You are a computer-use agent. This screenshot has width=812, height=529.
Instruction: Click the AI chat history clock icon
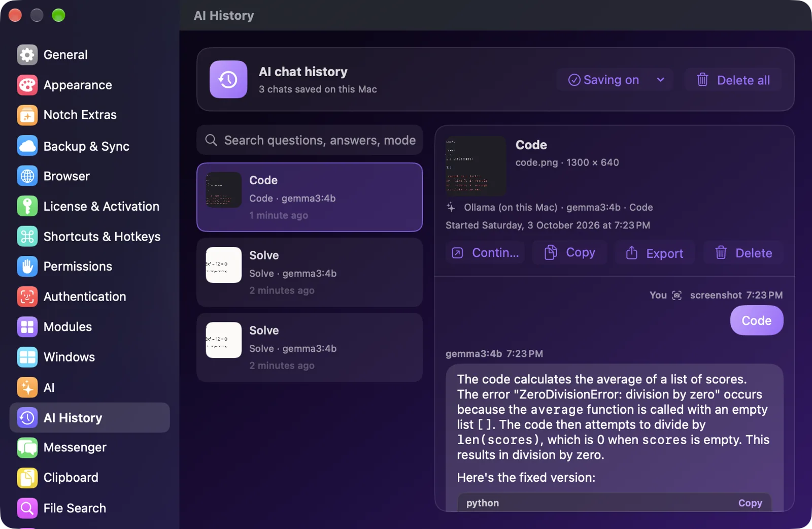pyautogui.click(x=228, y=79)
